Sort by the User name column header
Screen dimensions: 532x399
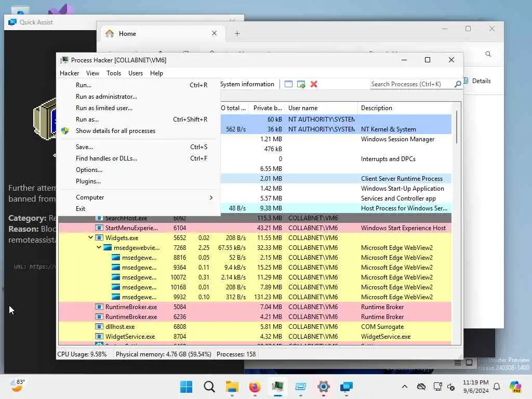pos(321,108)
